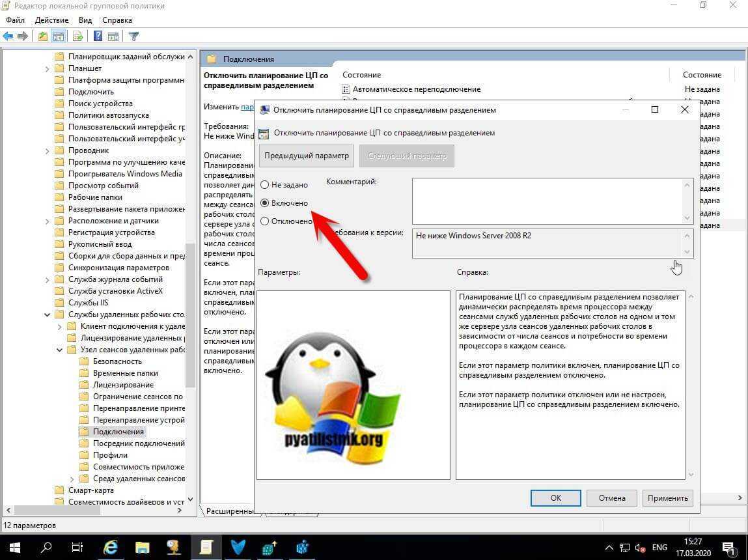This screenshot has width=748, height=560.
Task: Switch to the Расширенный tab
Action: pos(229,511)
